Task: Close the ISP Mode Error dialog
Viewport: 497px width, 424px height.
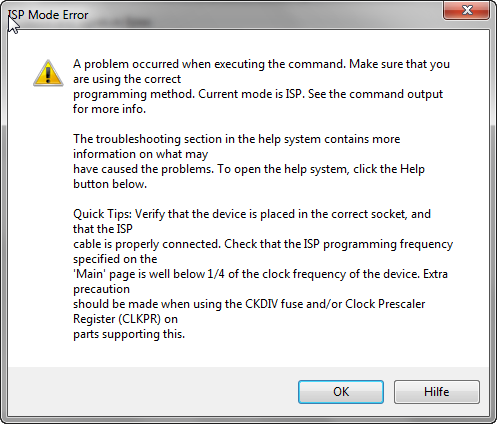Action: 466,10
